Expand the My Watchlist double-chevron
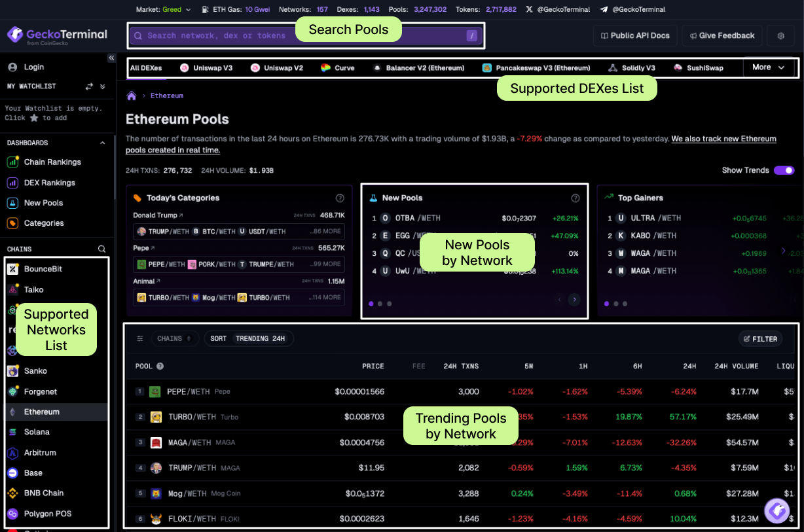Image resolution: width=804 pixels, height=532 pixels. click(x=102, y=86)
